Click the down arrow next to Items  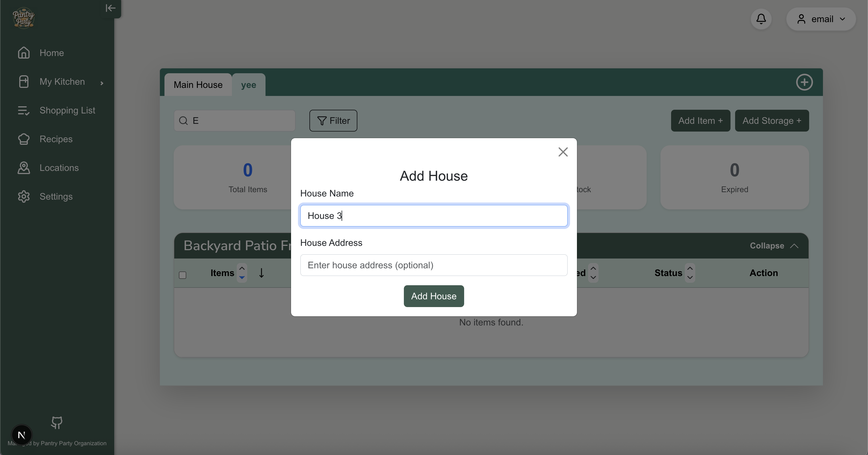coord(261,273)
